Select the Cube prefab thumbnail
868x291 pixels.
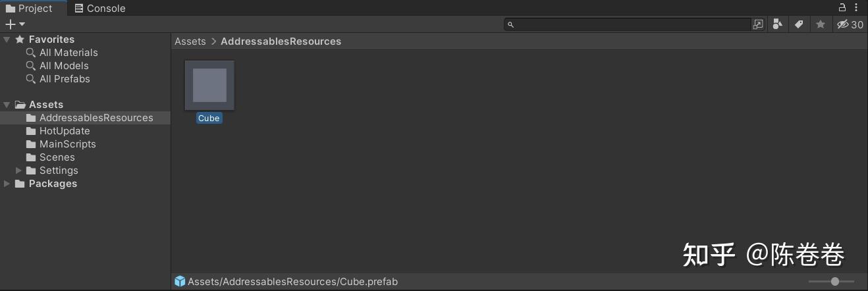point(209,86)
